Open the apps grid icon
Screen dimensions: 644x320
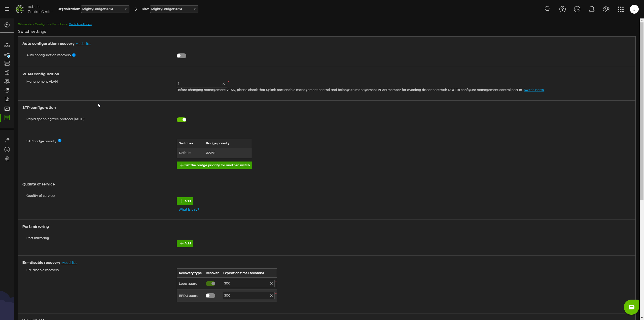tap(621, 9)
